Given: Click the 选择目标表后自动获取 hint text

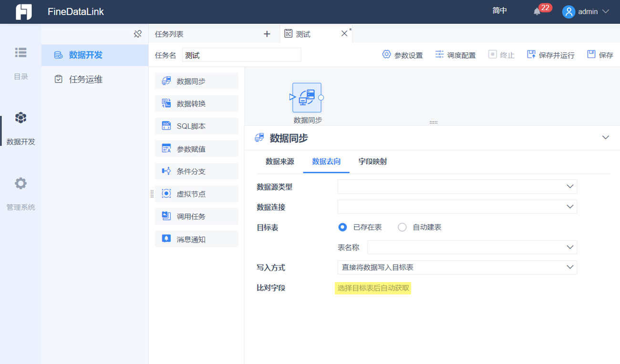Looking at the screenshot, I should pyautogui.click(x=373, y=288).
